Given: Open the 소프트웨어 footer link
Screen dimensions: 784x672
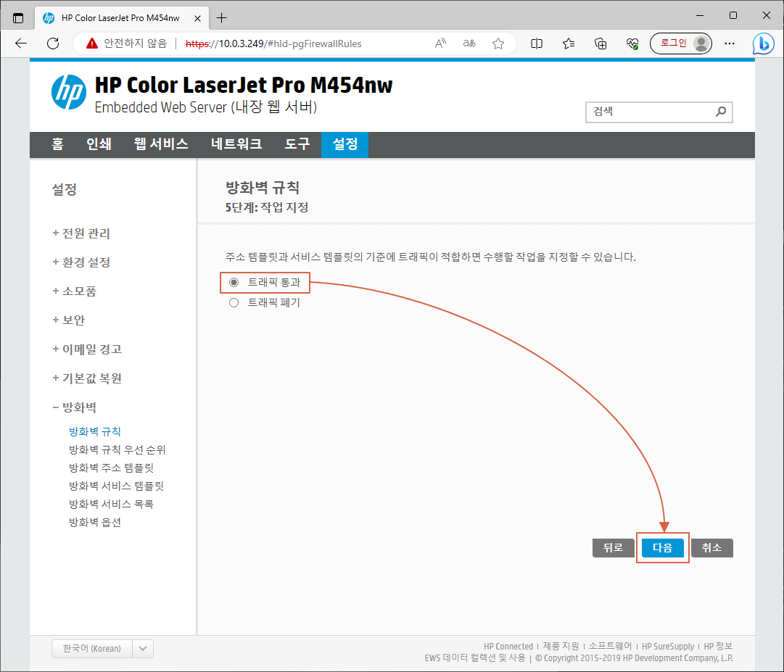Looking at the screenshot, I should tap(611, 647).
